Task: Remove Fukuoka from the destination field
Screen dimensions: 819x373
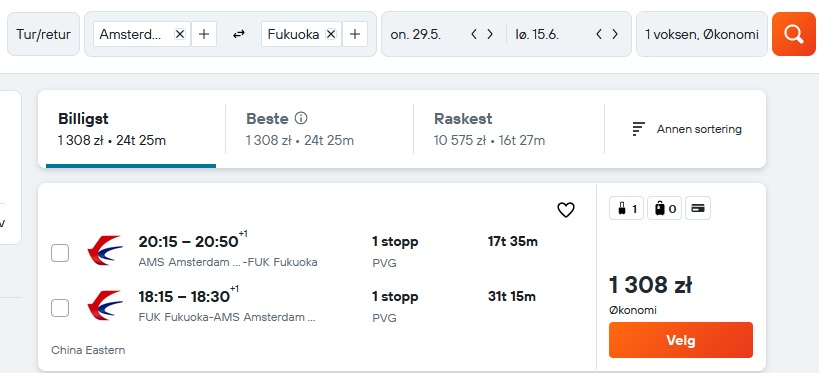Action: pos(331,34)
